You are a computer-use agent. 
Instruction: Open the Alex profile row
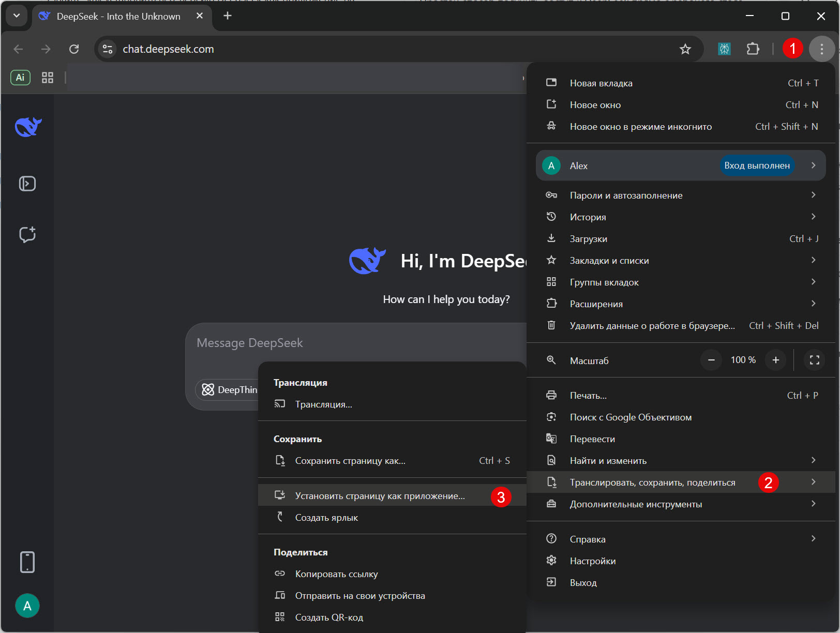coord(681,165)
